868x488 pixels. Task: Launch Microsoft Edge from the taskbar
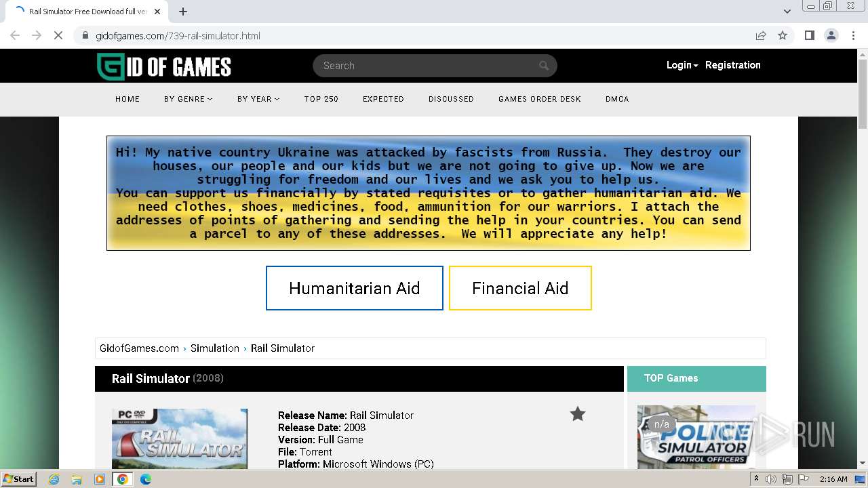coord(146,479)
